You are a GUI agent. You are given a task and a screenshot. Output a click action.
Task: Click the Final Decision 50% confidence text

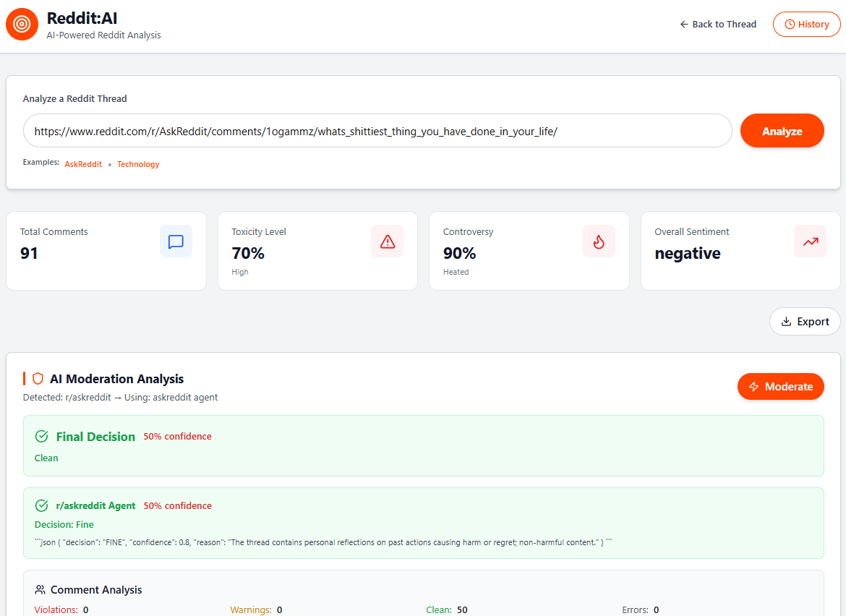point(177,437)
